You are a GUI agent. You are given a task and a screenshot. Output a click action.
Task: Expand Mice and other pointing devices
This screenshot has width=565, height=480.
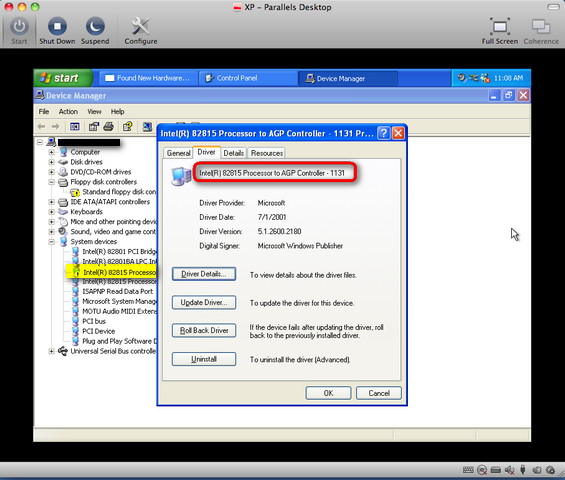click(52, 222)
